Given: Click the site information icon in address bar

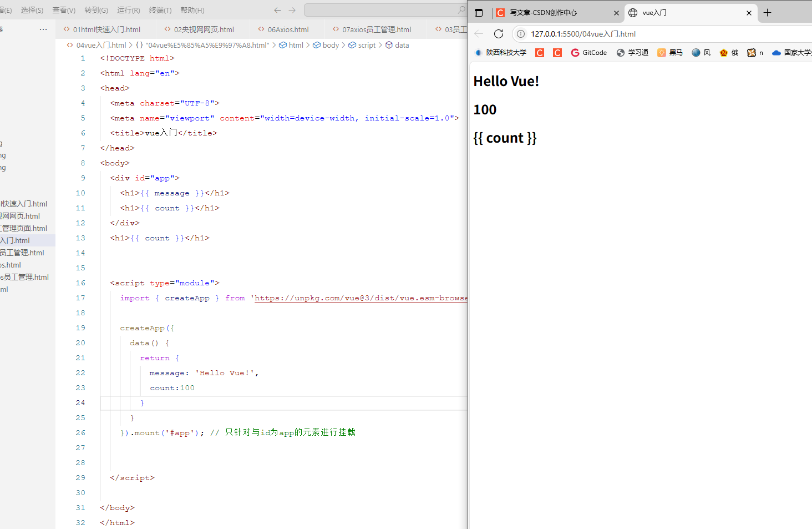Looking at the screenshot, I should (521, 34).
